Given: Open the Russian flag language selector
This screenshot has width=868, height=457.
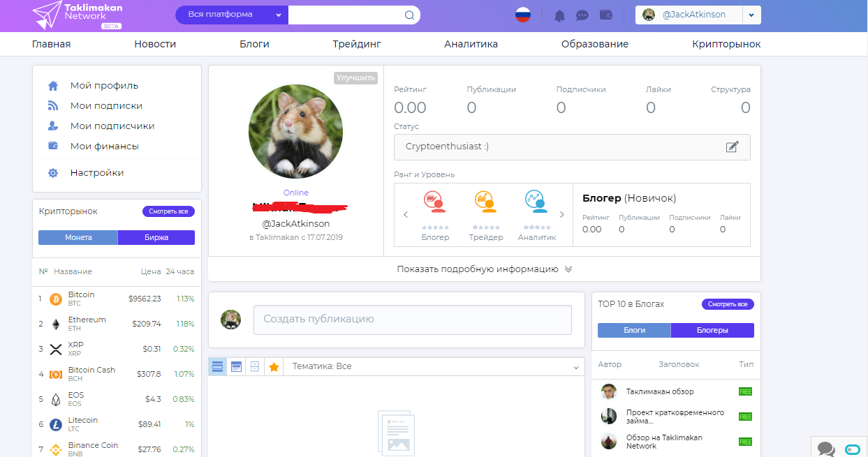Looking at the screenshot, I should click(523, 15).
